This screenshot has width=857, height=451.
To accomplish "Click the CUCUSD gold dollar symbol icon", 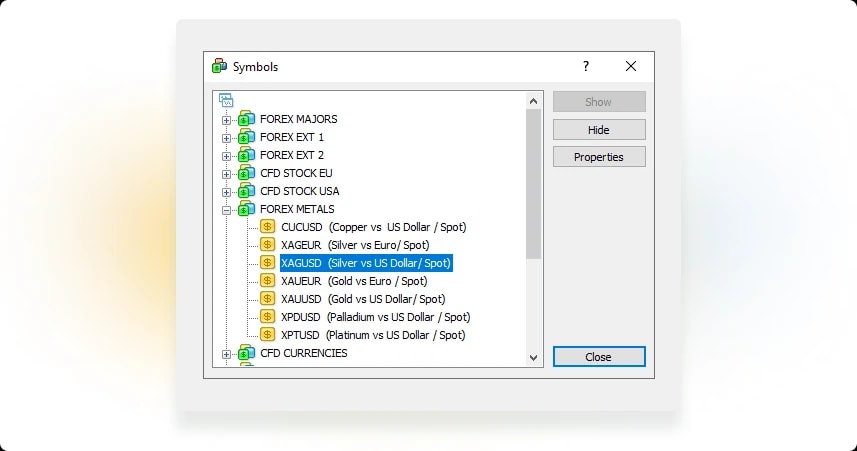I will [267, 227].
